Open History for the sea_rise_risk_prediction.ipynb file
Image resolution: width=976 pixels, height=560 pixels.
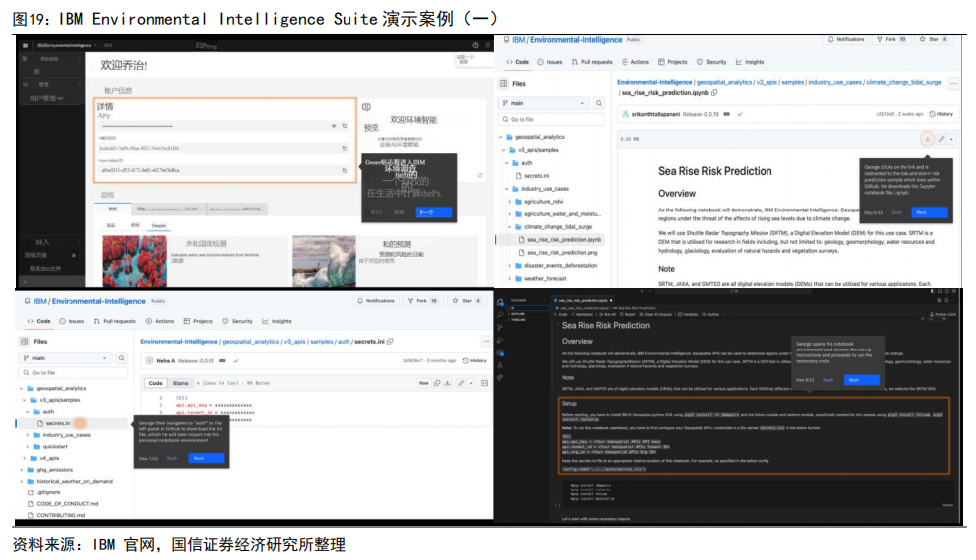click(941, 114)
